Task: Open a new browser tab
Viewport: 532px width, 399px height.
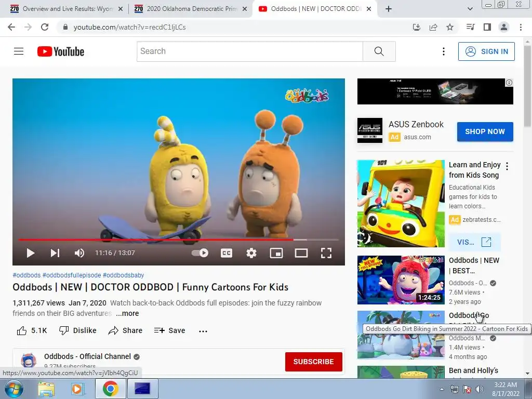Action: (389, 9)
